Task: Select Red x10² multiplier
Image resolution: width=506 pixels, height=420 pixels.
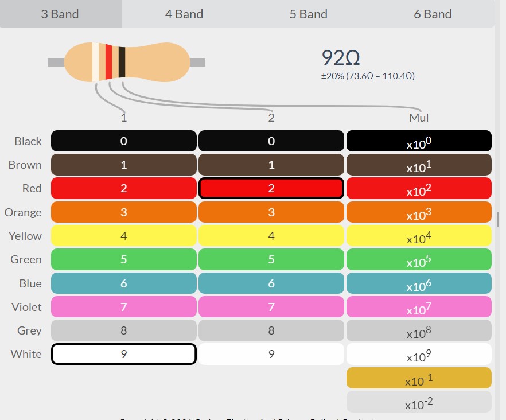Action: [x=419, y=188]
